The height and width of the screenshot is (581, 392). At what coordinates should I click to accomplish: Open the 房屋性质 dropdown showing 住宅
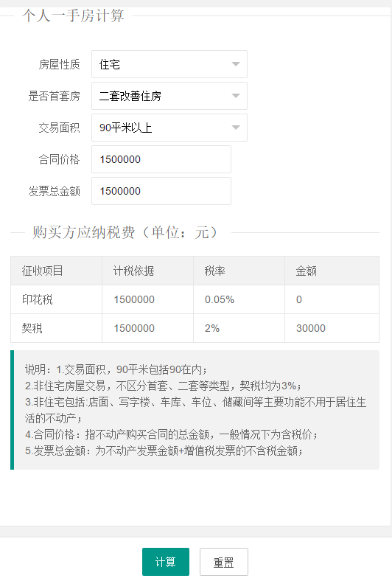(x=169, y=64)
